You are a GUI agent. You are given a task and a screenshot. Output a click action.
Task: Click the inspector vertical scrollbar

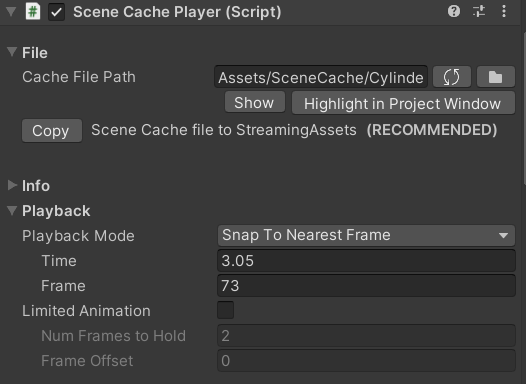click(x=524, y=107)
